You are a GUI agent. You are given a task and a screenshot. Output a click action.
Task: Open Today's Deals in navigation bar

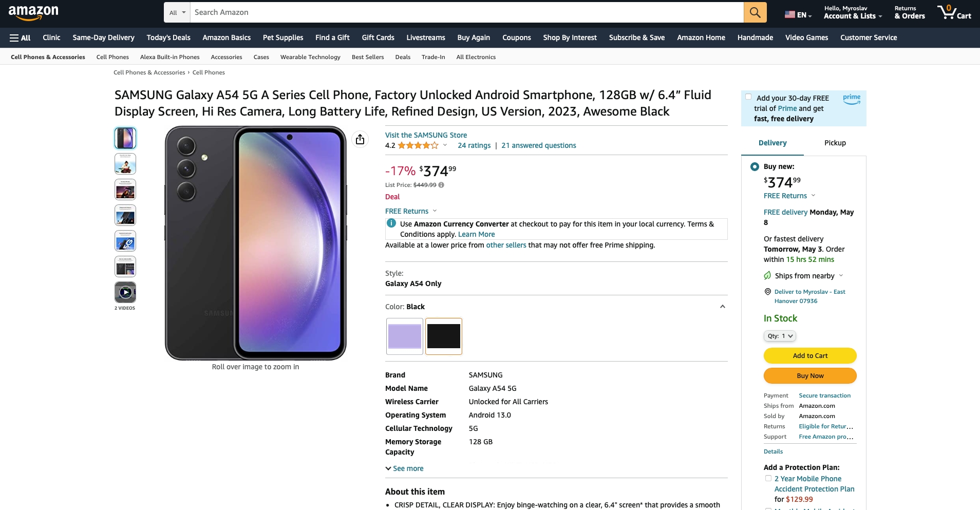[x=168, y=37]
